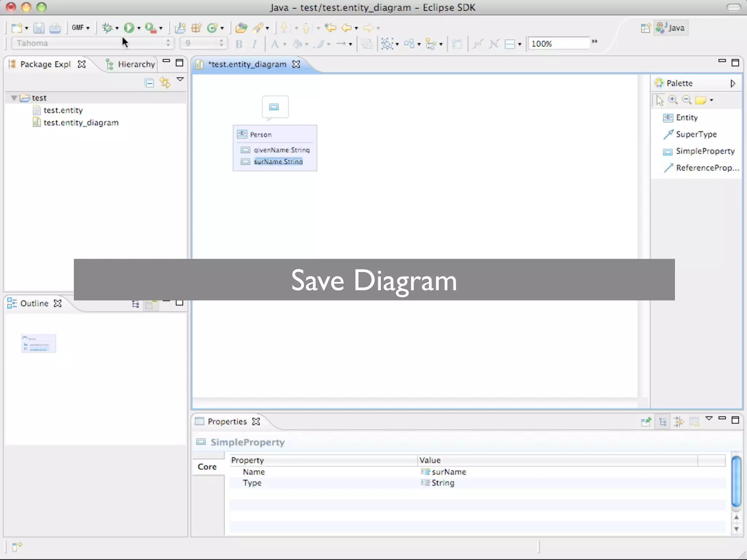
Task: Select the Entity palette tool
Action: 680,117
